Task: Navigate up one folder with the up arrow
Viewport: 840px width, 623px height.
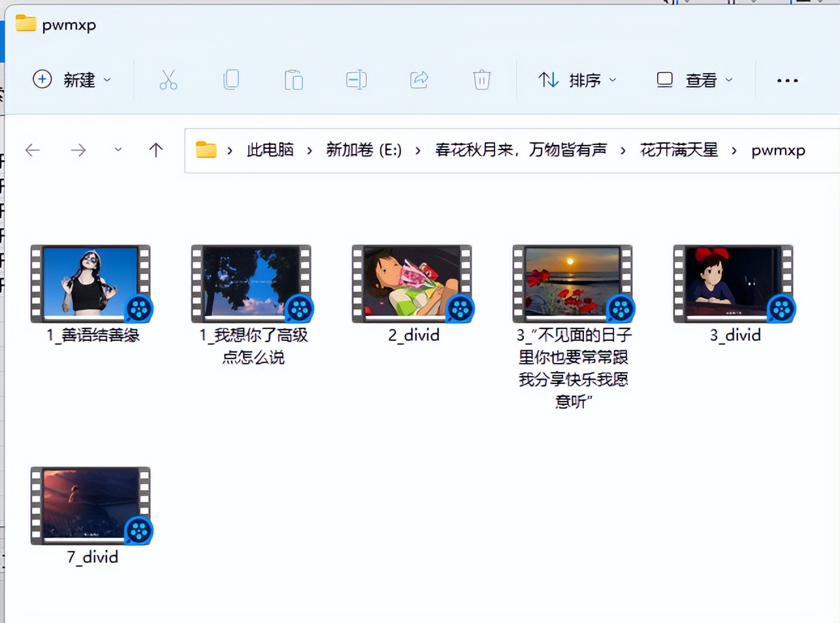Action: [156, 150]
